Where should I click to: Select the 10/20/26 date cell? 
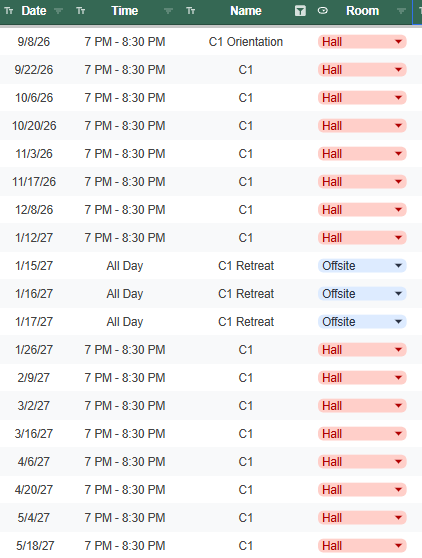34,126
